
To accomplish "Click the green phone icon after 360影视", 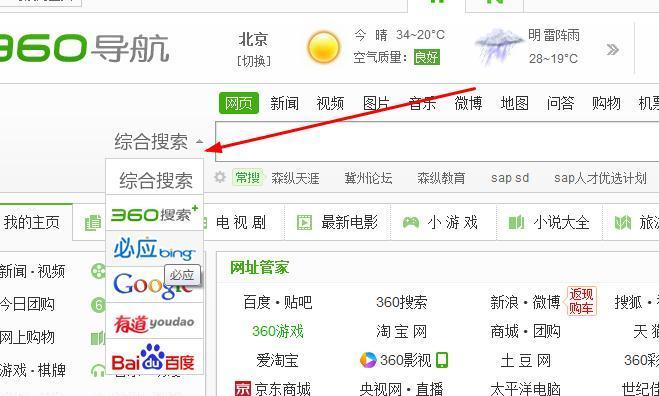I will (442, 360).
